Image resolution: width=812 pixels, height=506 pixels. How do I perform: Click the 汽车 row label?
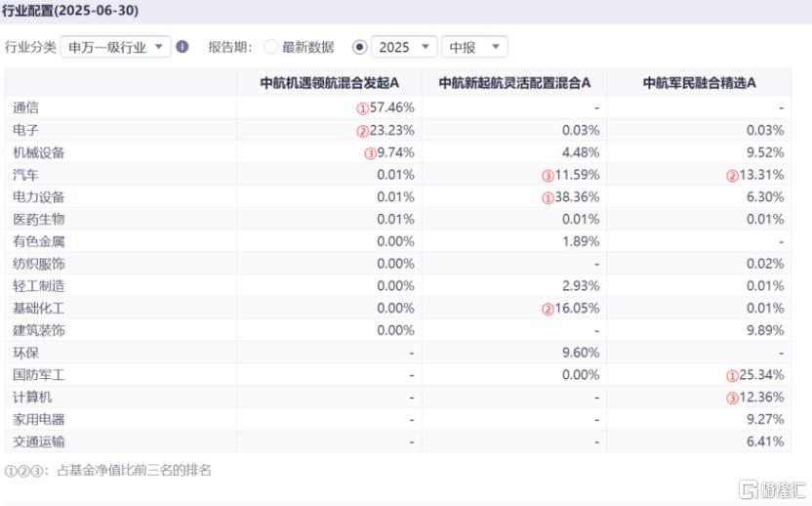25,175
